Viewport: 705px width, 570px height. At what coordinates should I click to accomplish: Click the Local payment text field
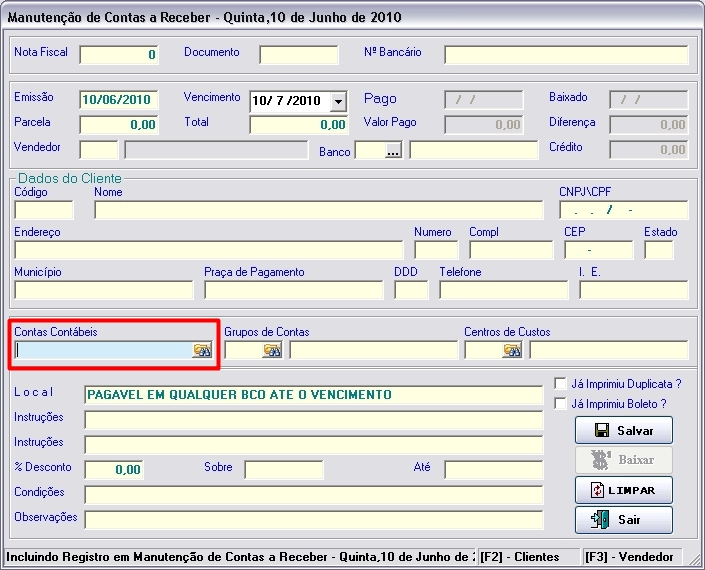tap(314, 395)
